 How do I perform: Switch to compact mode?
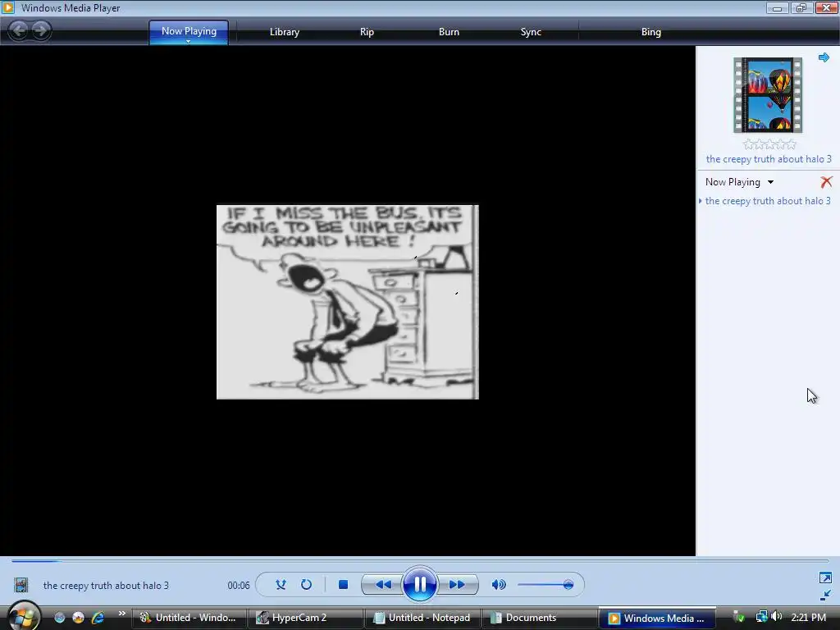click(x=825, y=596)
